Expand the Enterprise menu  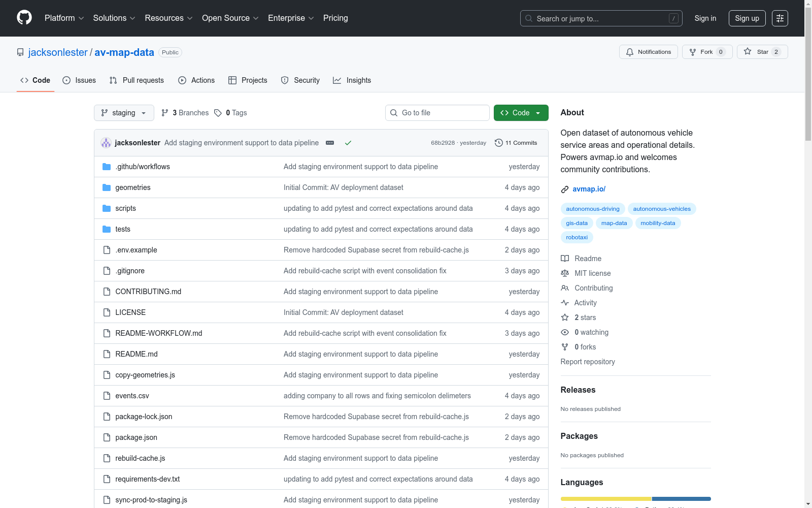point(291,18)
